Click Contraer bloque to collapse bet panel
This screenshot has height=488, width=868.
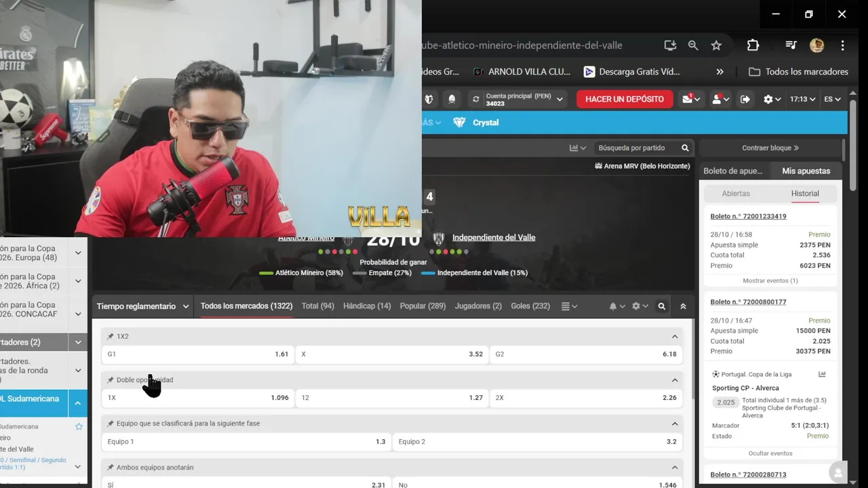(770, 148)
